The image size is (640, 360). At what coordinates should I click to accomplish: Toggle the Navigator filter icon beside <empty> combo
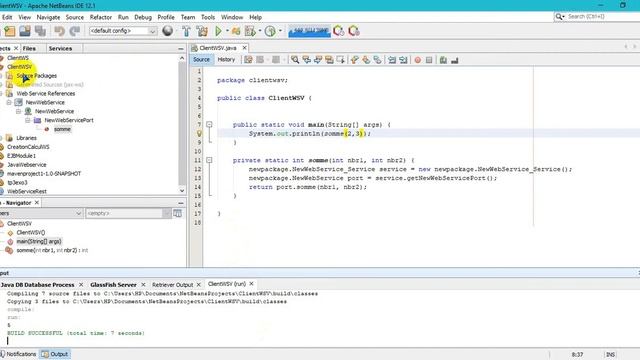pos(178,213)
